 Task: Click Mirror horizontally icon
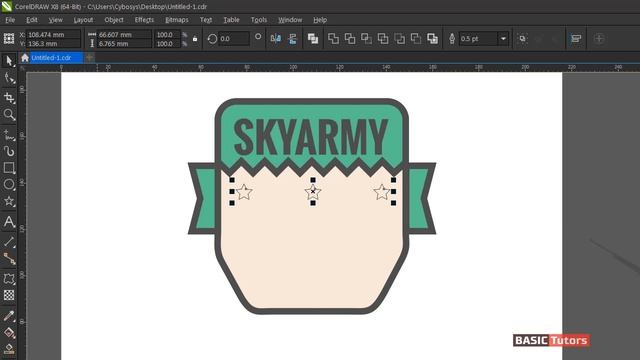(x=276, y=38)
